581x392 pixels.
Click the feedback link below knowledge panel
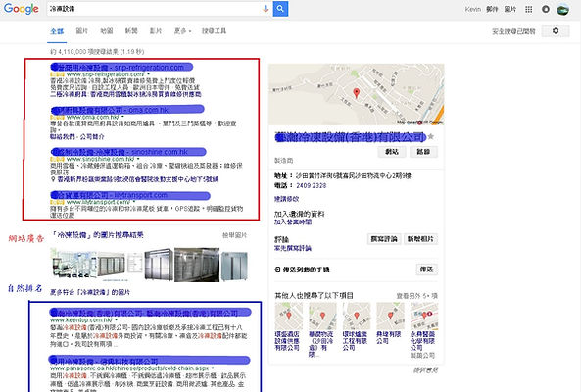[425, 370]
